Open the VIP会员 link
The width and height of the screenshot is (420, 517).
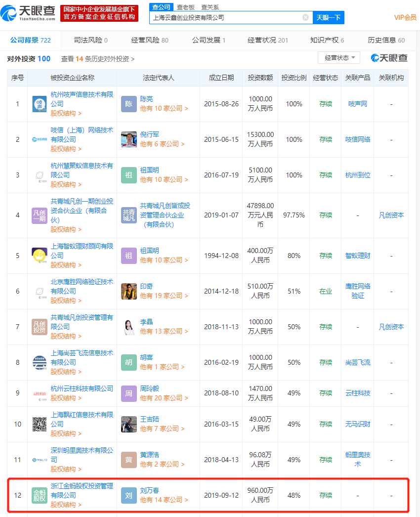point(405,17)
